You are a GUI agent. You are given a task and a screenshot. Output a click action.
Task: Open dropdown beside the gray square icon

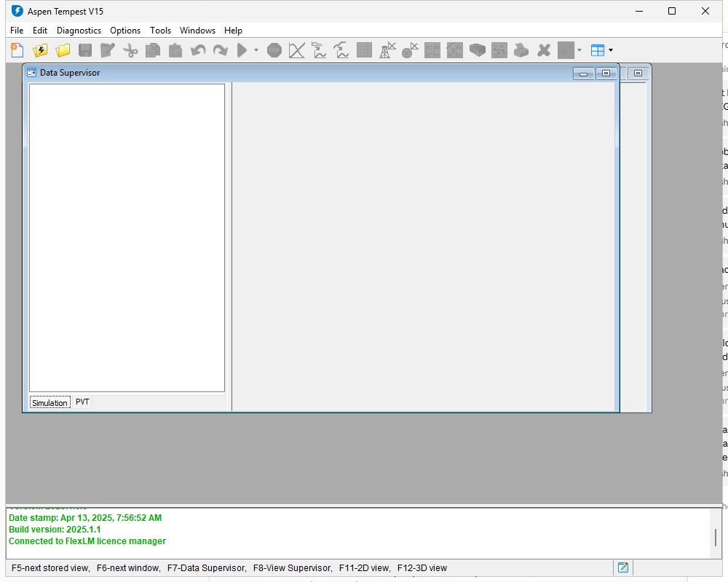pyautogui.click(x=579, y=50)
